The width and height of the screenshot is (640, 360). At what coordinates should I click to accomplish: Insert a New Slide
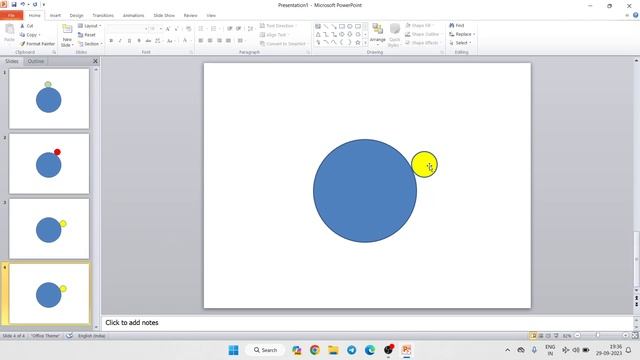tap(67, 36)
